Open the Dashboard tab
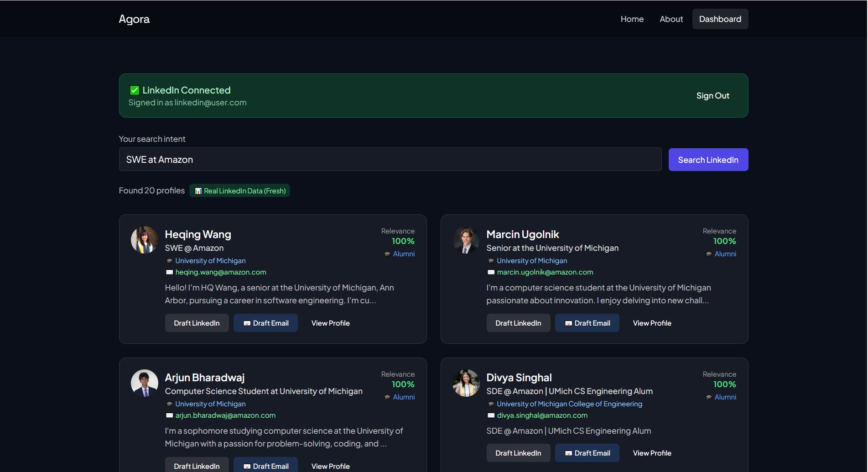868x472 pixels. coord(720,19)
